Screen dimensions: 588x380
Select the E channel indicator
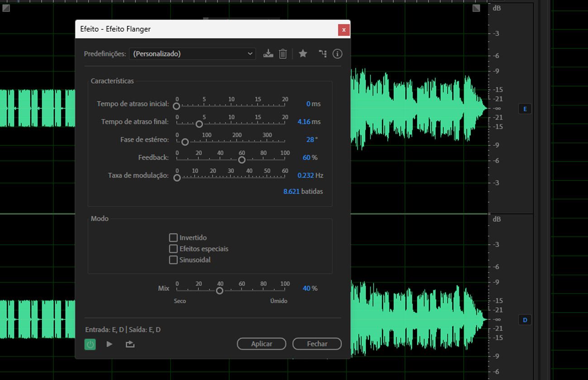click(x=525, y=109)
